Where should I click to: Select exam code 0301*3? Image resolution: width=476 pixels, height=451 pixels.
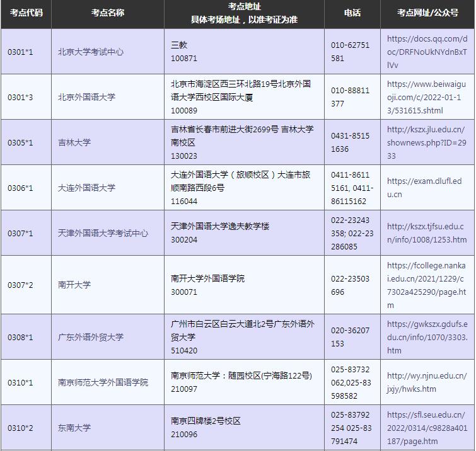pyautogui.click(x=20, y=98)
